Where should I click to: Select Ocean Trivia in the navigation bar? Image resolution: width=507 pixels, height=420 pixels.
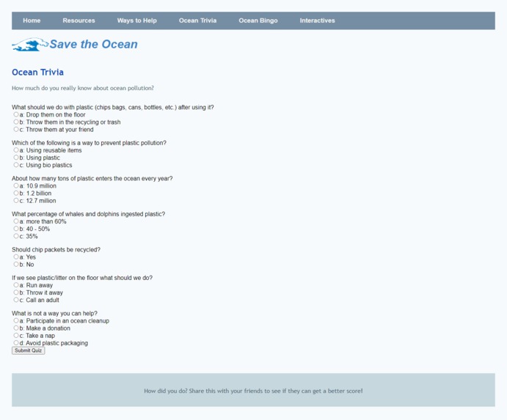pos(197,21)
